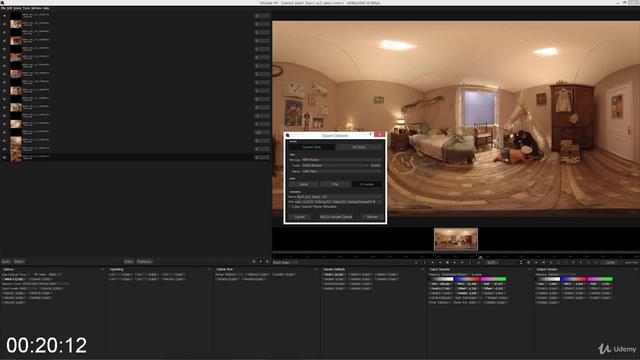Set export audio to File
This screenshot has width=640, height=360.
[x=335, y=184]
